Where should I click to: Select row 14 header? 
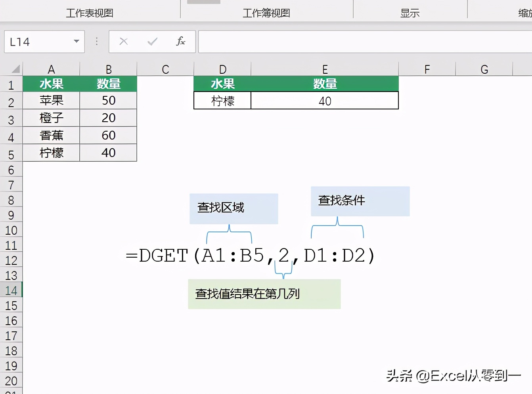coord(12,290)
